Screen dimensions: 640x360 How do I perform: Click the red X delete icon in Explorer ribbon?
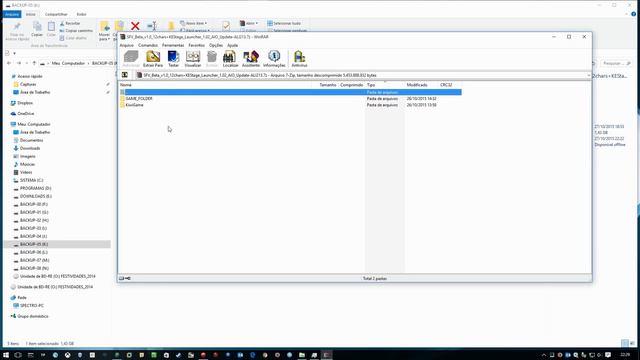tap(135, 26)
